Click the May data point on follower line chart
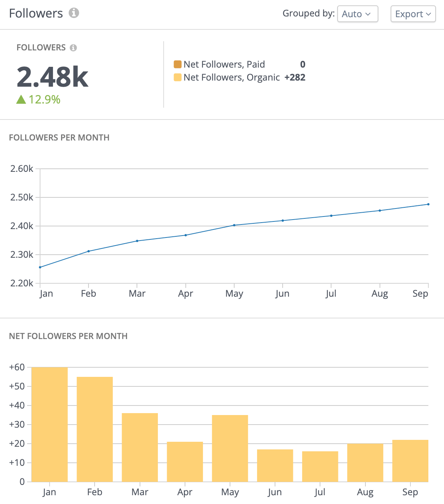Image resolution: width=444 pixels, height=504 pixels. pos(234,225)
